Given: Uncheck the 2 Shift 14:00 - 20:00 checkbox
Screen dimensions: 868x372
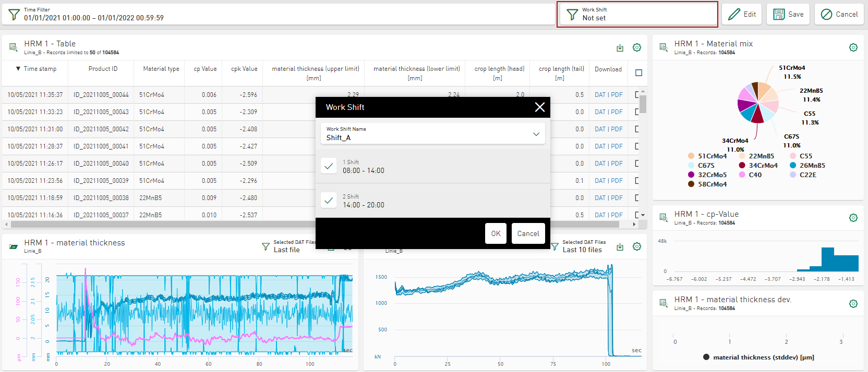Looking at the screenshot, I should coord(329,201).
